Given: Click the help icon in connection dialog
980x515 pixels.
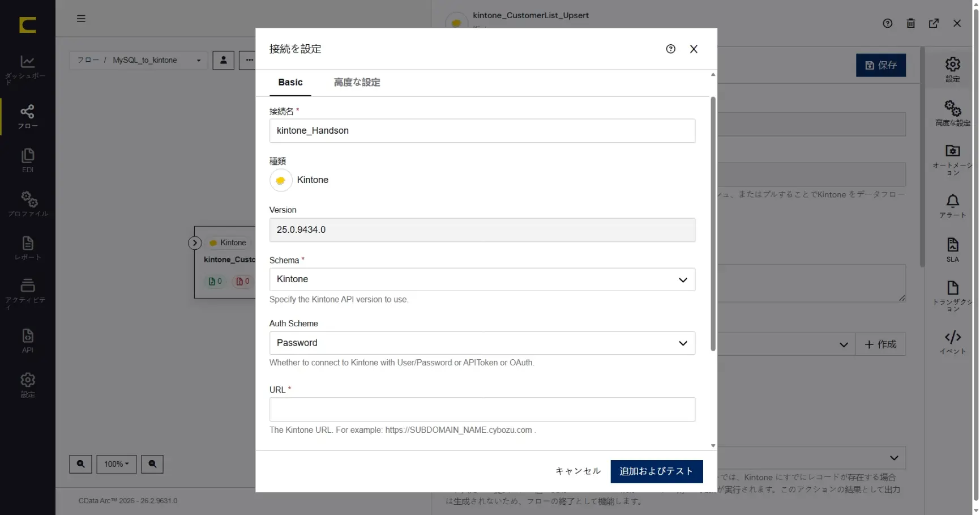Looking at the screenshot, I should [x=671, y=49].
